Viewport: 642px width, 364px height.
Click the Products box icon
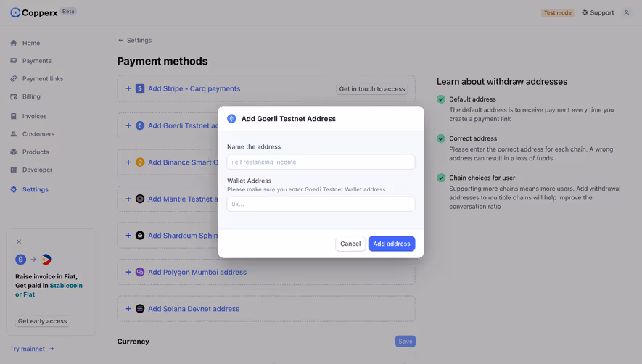pyautogui.click(x=14, y=152)
